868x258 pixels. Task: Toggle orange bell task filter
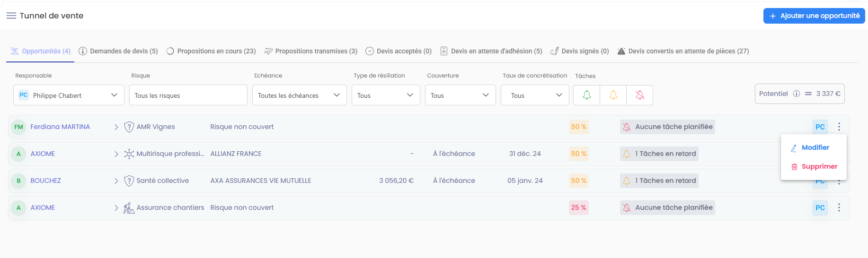pyautogui.click(x=613, y=95)
